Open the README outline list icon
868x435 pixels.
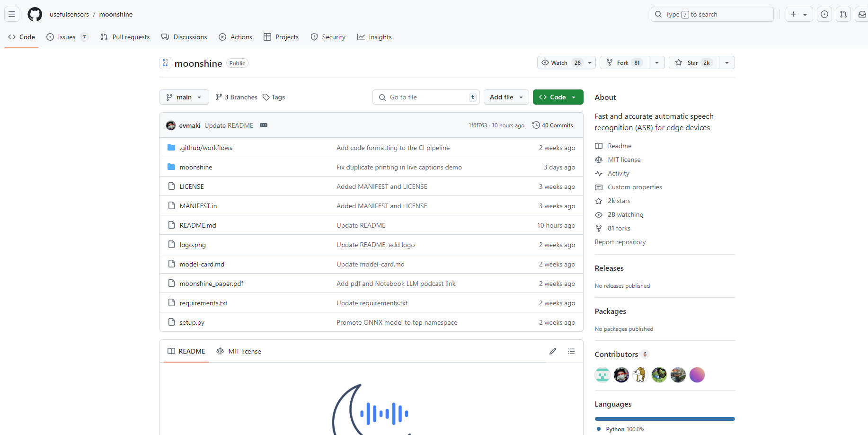(571, 351)
